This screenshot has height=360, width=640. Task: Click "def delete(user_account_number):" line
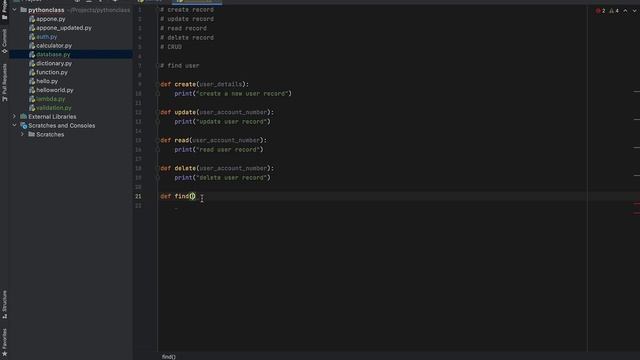pyautogui.click(x=217, y=168)
